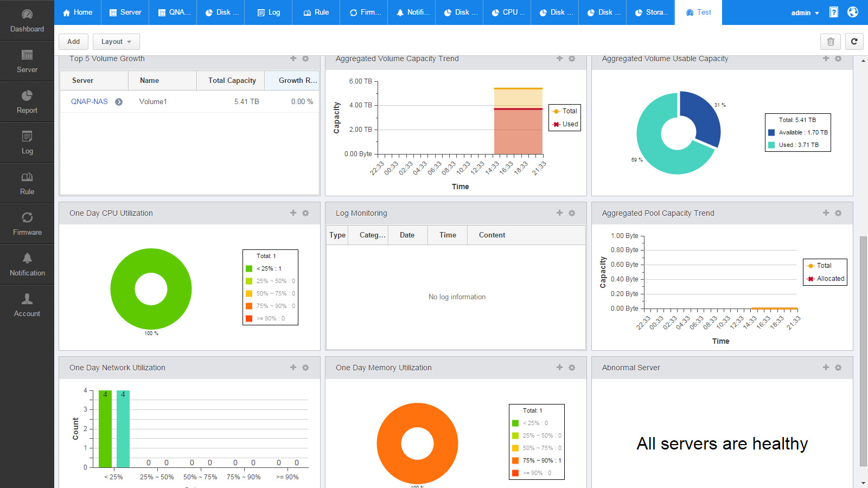Switch to the Home tab
The height and width of the screenshot is (488, 868).
point(78,12)
